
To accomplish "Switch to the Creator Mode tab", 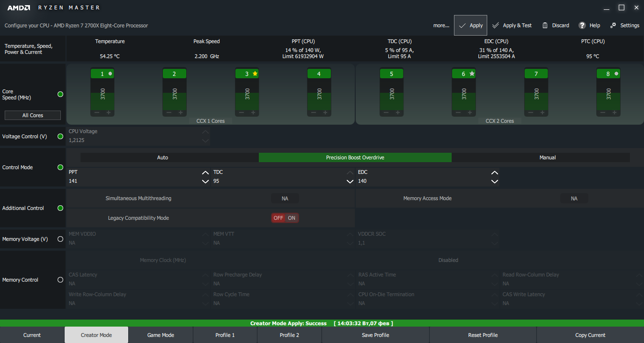I will [x=96, y=335].
